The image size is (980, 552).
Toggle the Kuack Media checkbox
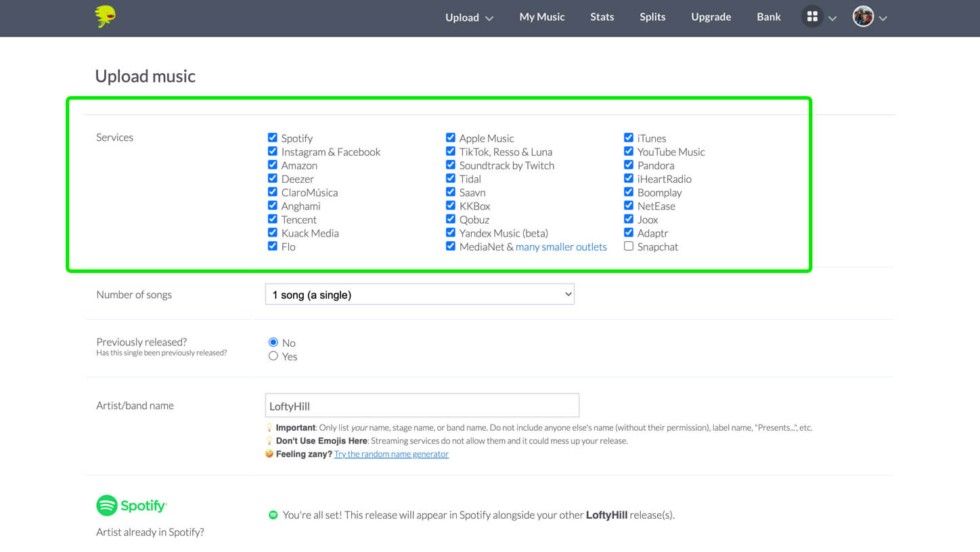[272, 232]
